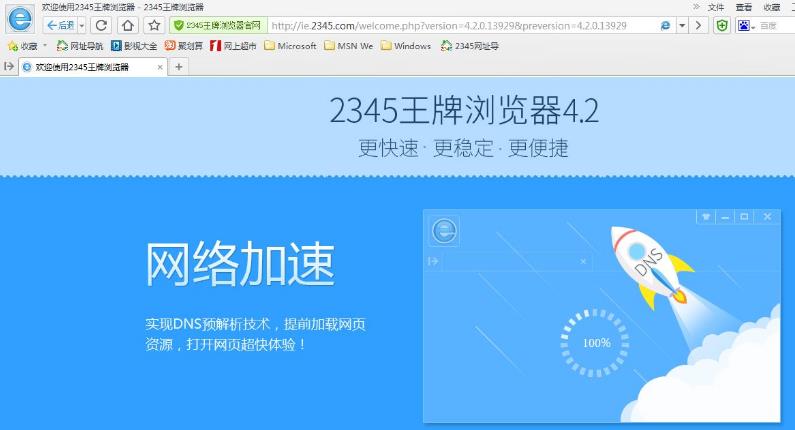Select the 欢迎使用2345王牌浏览器 tab

[x=93, y=67]
